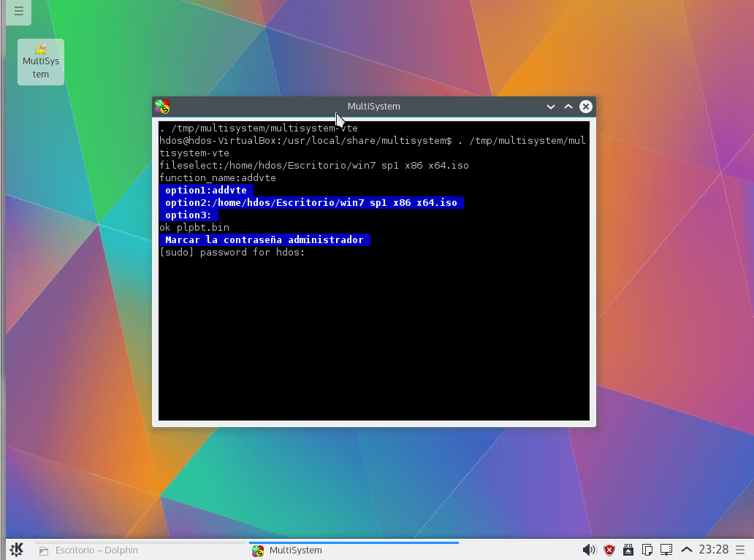Click the MultiSystem window title text

click(373, 106)
